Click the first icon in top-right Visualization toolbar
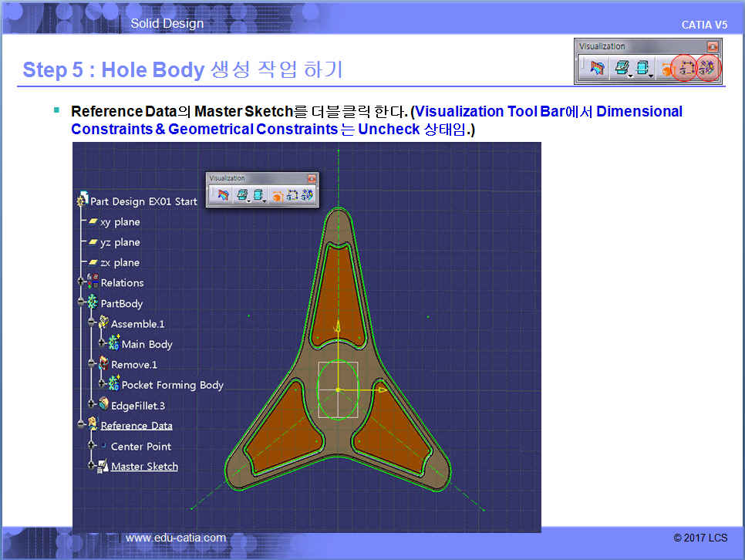The height and width of the screenshot is (560, 745). (596, 68)
